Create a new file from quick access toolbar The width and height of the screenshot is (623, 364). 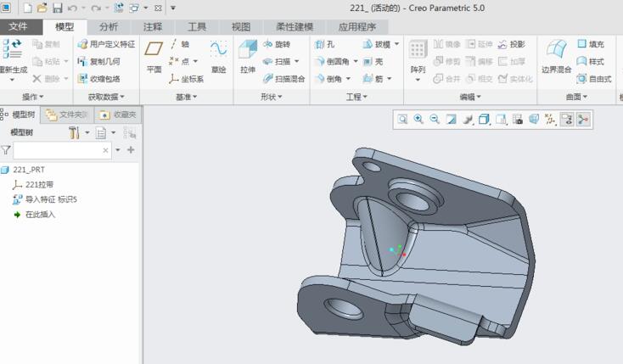click(28, 8)
